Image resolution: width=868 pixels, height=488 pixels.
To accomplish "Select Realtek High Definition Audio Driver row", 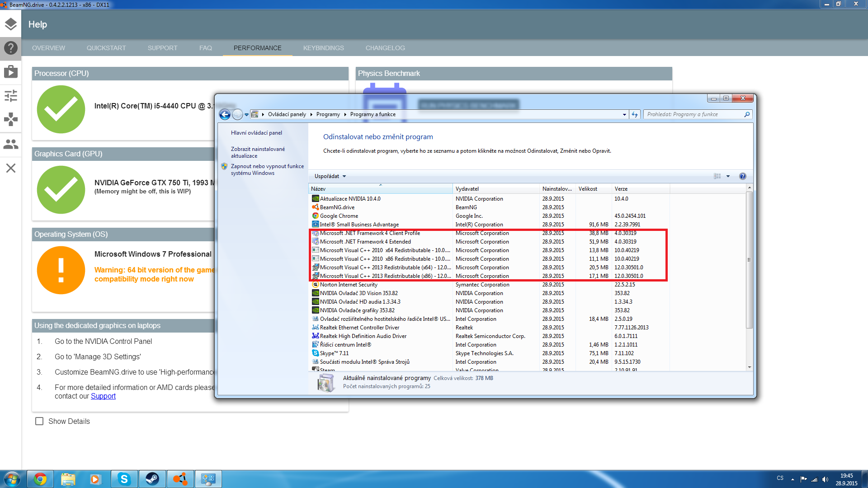I will pos(490,336).
